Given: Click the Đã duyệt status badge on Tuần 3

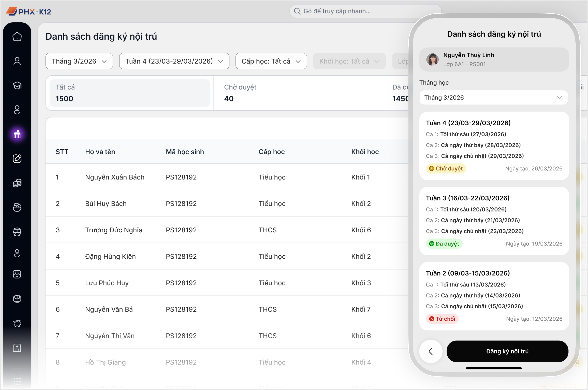Looking at the screenshot, I should pos(444,244).
